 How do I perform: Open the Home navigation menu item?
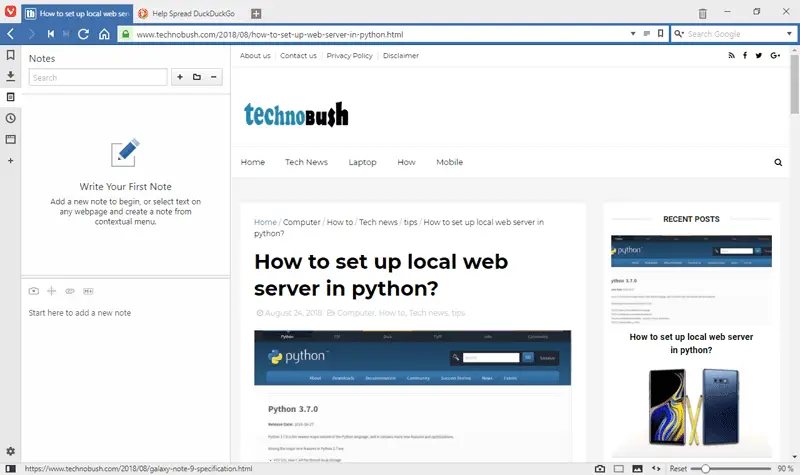click(x=253, y=162)
